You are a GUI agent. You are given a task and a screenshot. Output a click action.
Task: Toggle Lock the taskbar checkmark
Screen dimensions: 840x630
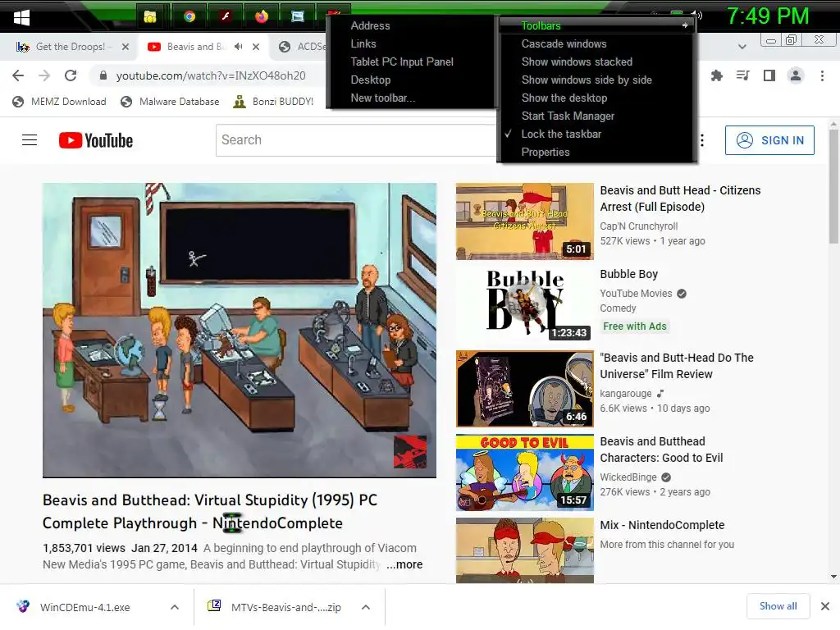pos(596,134)
